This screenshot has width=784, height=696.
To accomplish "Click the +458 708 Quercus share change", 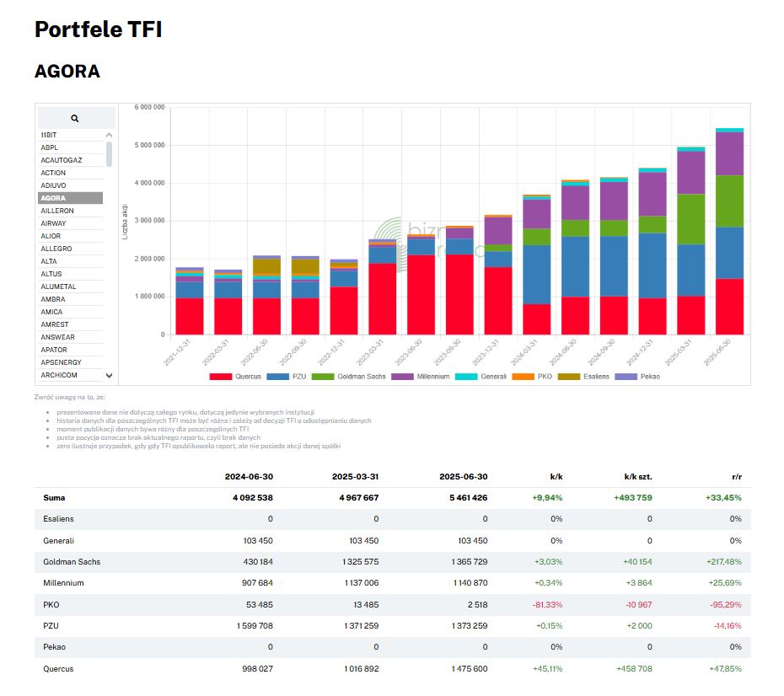I will (634, 668).
